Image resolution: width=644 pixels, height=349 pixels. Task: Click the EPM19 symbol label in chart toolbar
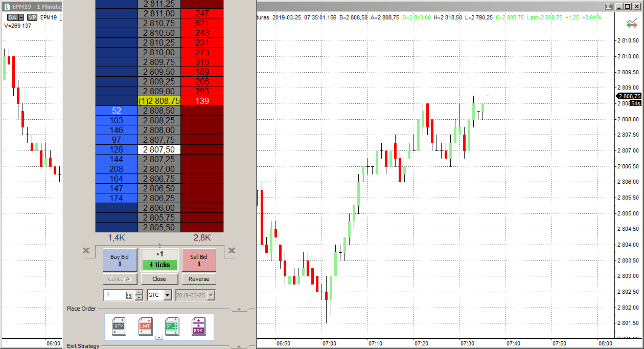click(x=49, y=17)
